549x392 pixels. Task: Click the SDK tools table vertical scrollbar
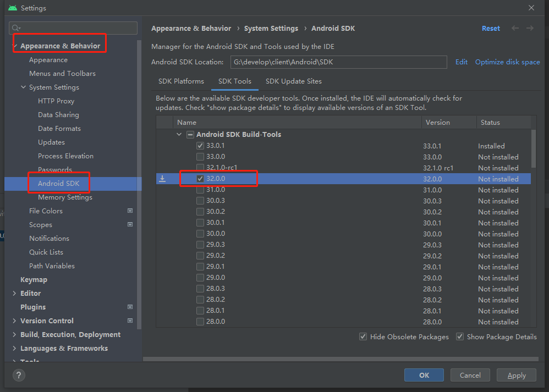click(534, 149)
